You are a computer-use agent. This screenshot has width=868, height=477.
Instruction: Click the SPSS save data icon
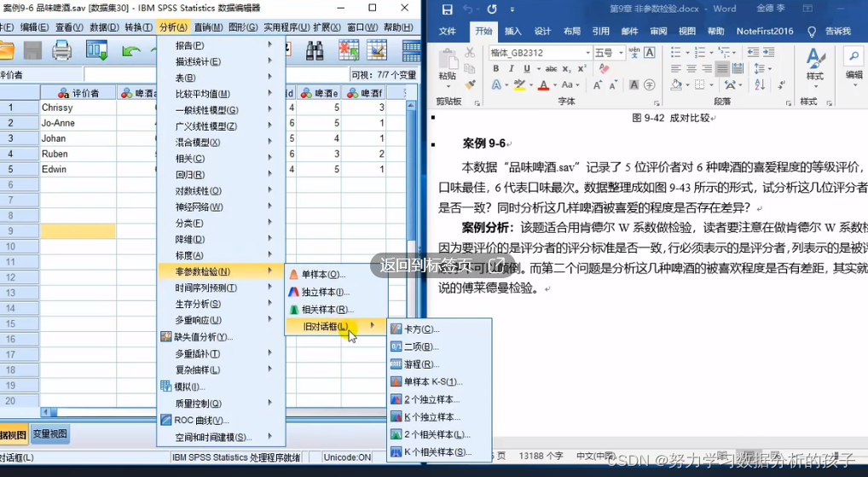[x=32, y=51]
